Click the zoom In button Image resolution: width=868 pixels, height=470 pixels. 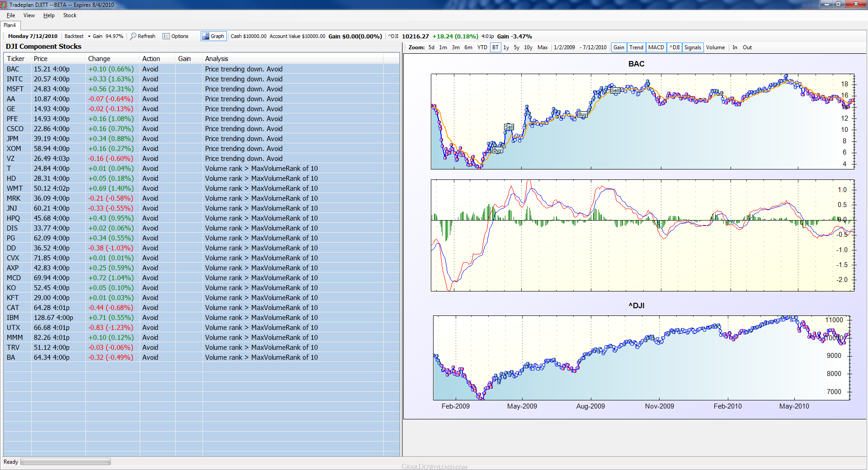click(x=735, y=47)
